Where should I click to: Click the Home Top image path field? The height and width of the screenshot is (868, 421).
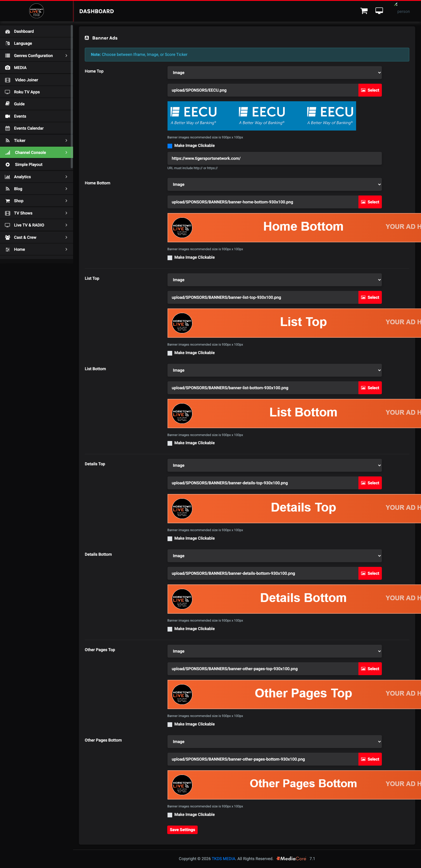263,90
